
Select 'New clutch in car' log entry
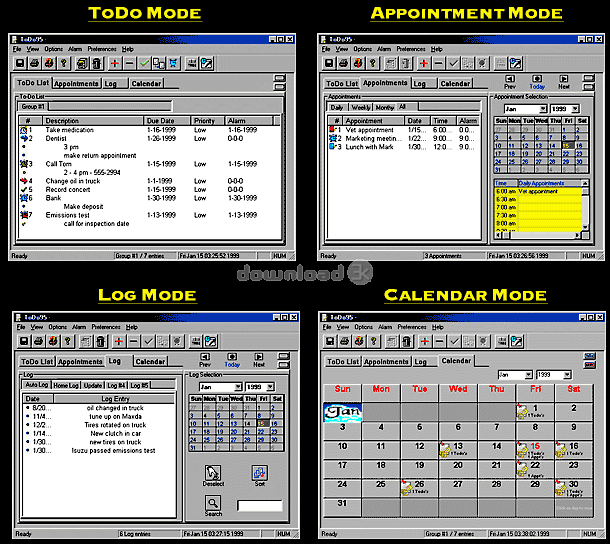point(99,433)
